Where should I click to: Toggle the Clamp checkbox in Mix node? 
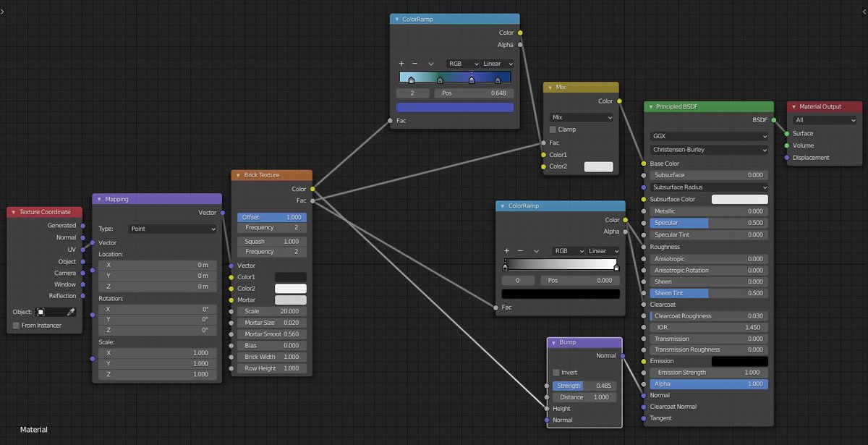point(553,130)
